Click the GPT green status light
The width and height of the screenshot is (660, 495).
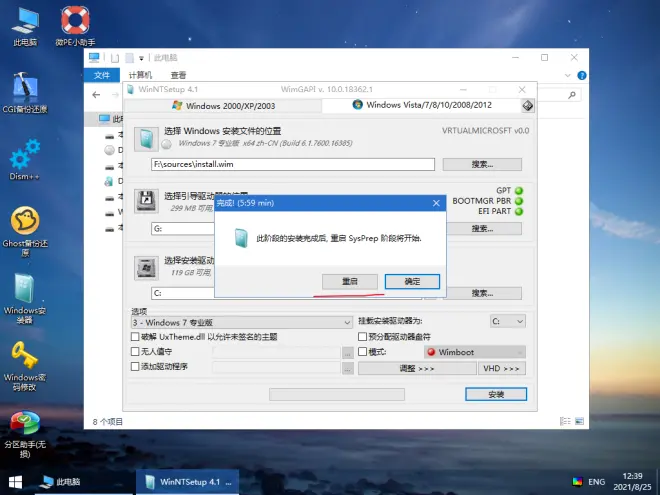pyautogui.click(x=519, y=191)
